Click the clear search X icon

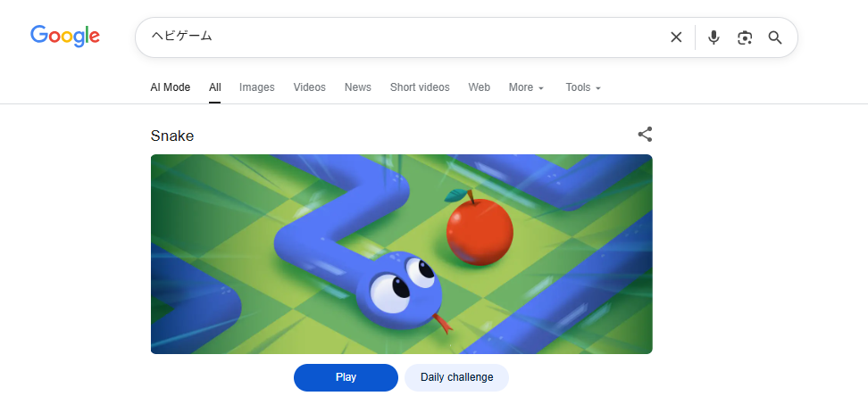tap(676, 37)
